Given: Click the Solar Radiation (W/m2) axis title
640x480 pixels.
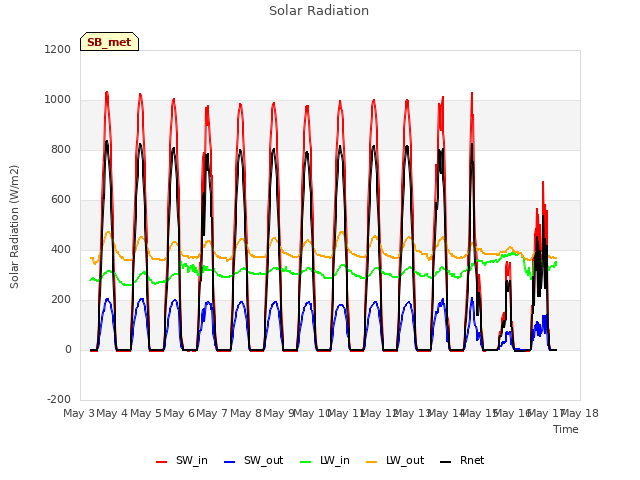Looking at the screenshot, I should tap(14, 227).
